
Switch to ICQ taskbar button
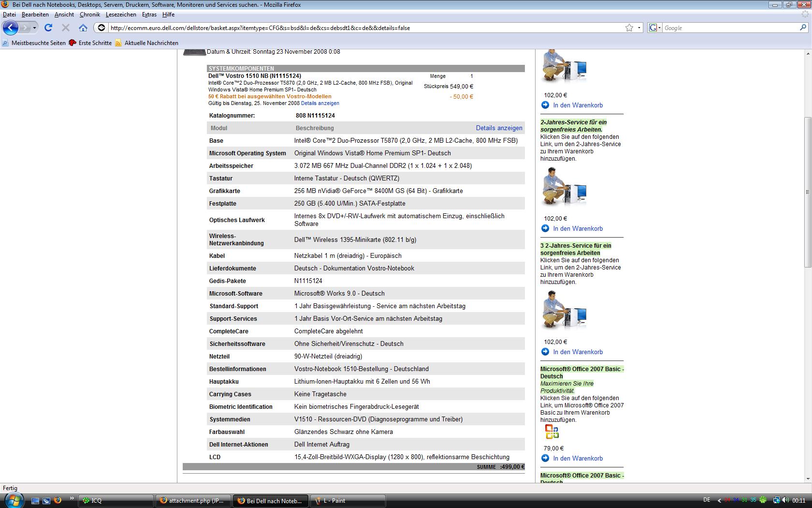tap(116, 501)
